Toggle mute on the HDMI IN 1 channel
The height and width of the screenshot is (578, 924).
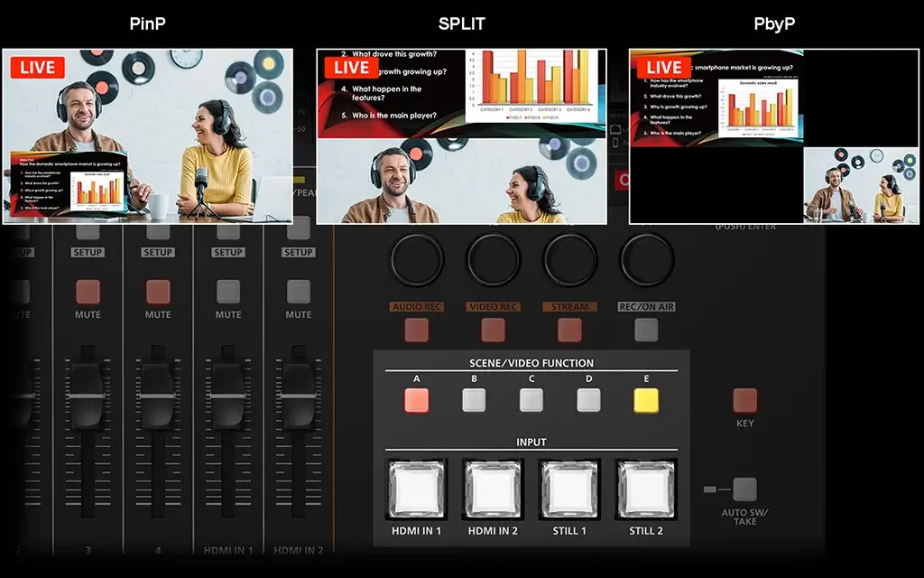click(x=228, y=292)
